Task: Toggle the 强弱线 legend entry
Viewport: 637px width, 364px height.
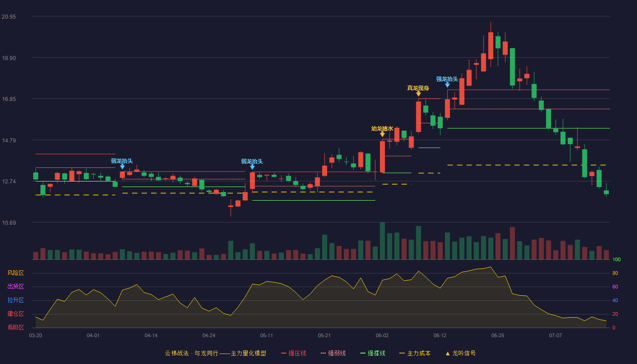Action: (333, 353)
